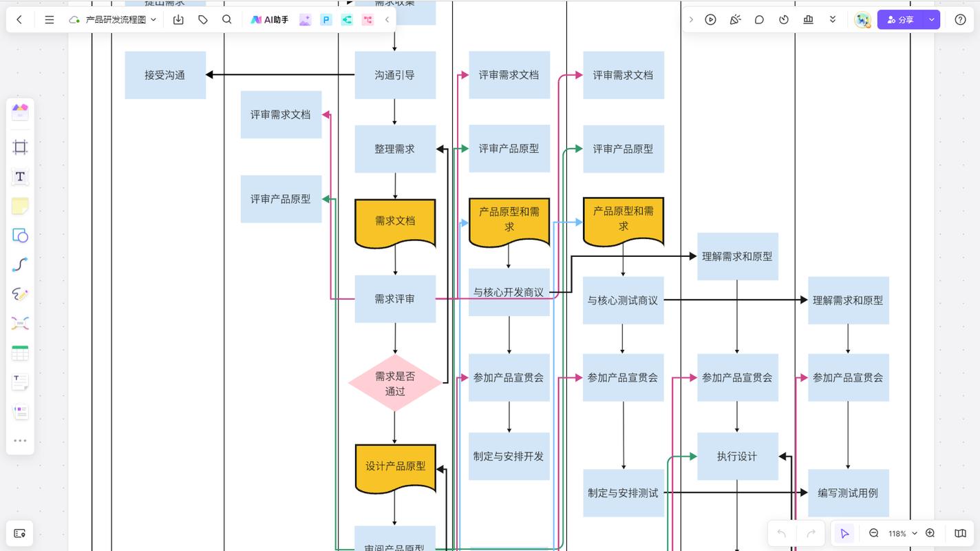
Task: Go back using the top-left arrow
Action: 19,20
